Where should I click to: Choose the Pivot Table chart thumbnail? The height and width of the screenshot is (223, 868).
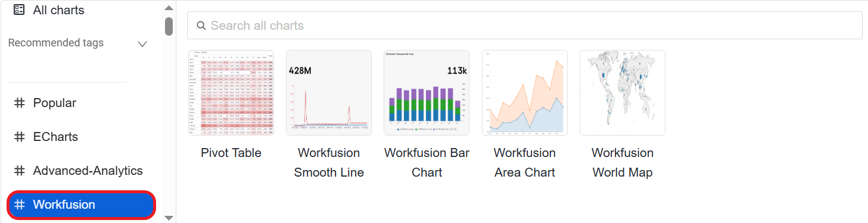[x=231, y=93]
